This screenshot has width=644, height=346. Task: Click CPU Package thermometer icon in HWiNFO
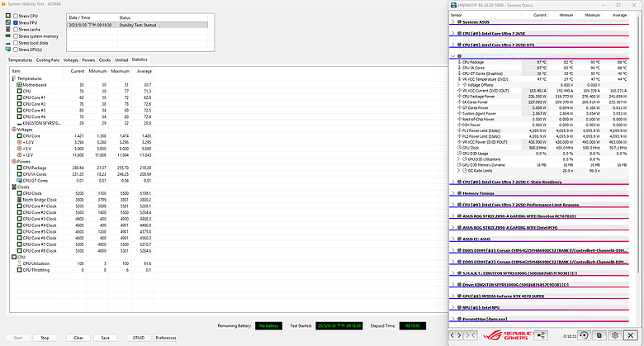tap(459, 62)
